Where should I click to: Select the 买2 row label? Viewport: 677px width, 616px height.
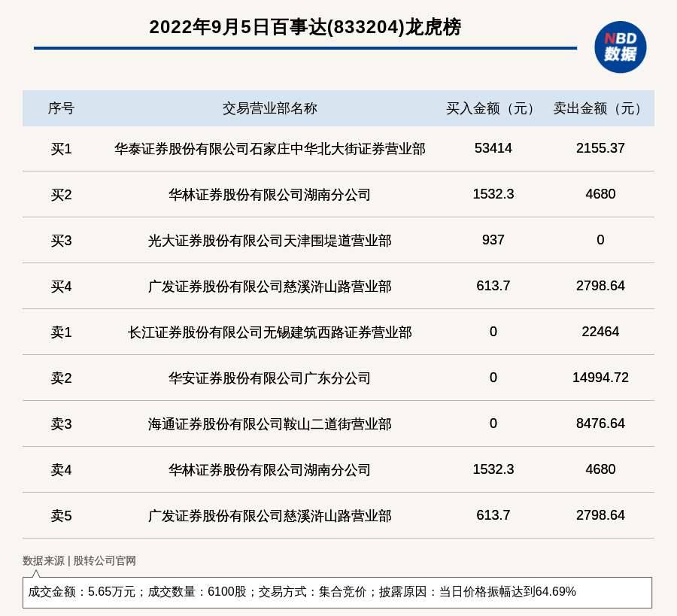[x=61, y=195]
